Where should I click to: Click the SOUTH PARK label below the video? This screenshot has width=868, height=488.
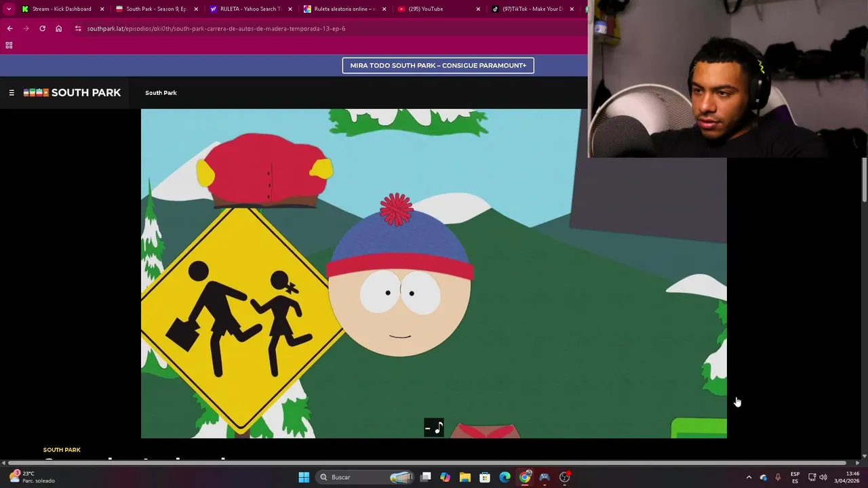pos(62,450)
